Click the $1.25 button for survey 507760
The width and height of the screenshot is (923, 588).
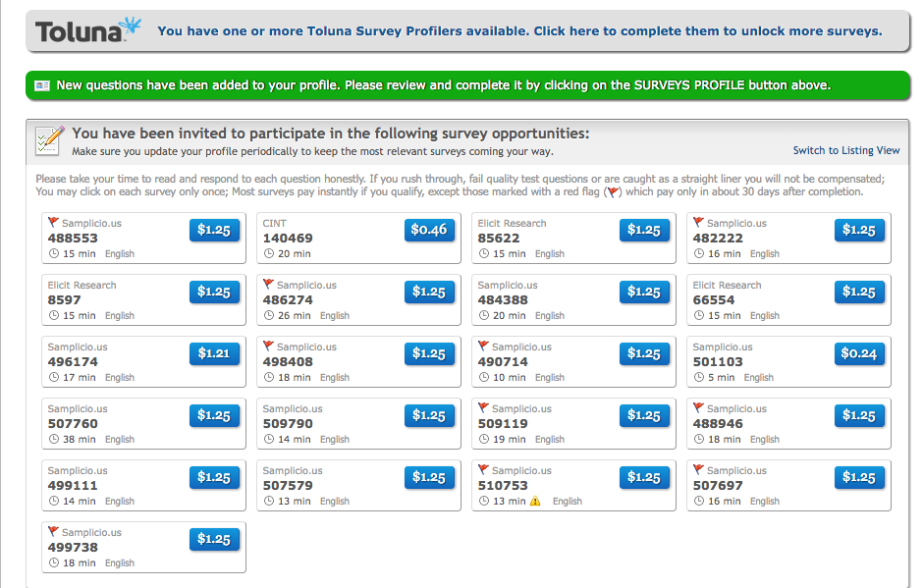tap(214, 415)
